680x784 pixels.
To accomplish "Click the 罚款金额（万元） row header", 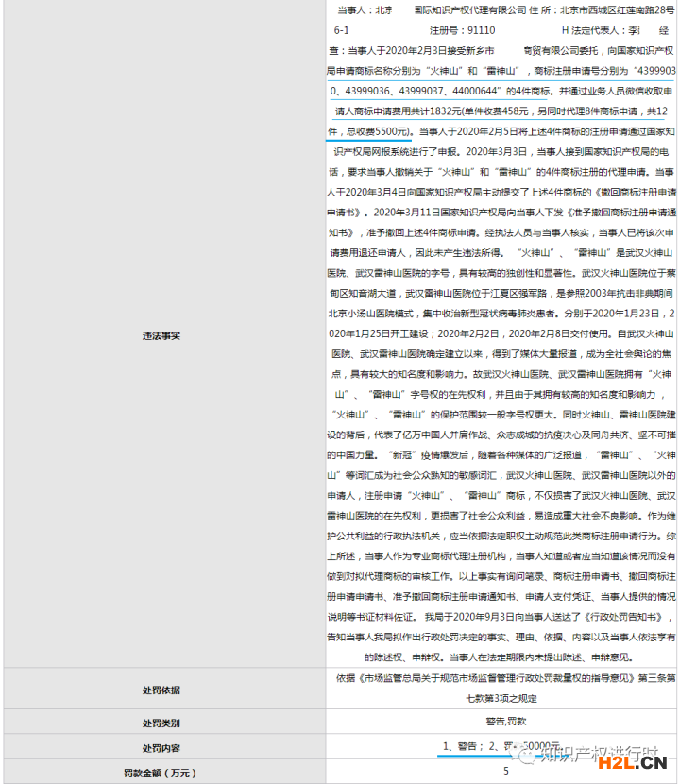I will pos(161,772).
